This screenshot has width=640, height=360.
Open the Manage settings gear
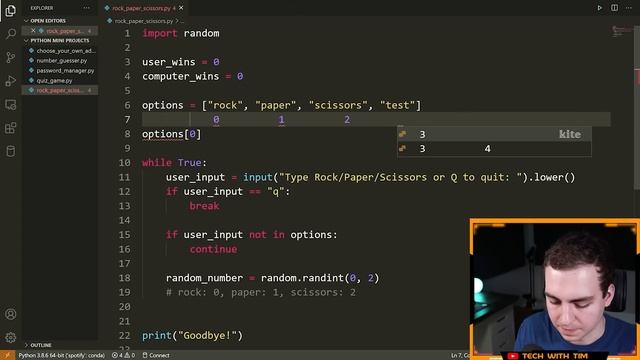[x=11, y=337]
